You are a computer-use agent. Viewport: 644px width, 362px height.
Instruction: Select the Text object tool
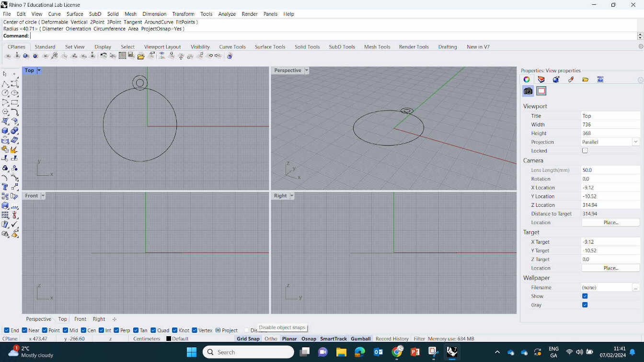(x=5, y=187)
